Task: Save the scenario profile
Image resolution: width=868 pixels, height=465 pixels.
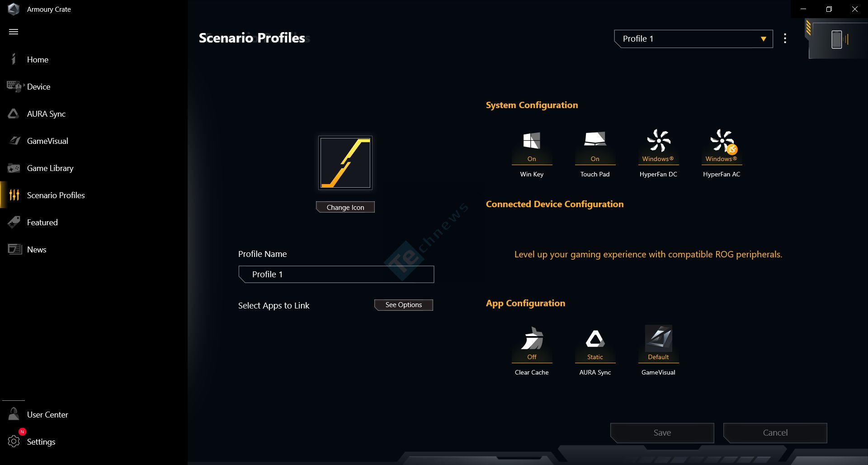Action: point(662,433)
